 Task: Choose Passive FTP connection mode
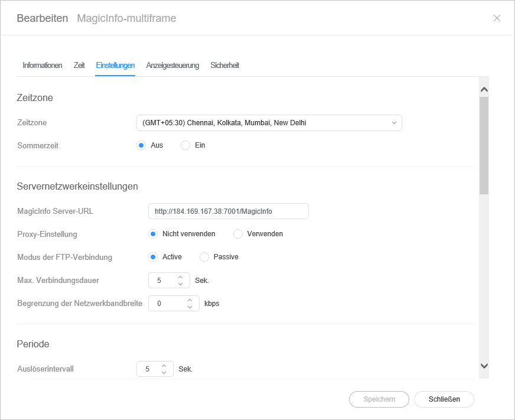coord(204,257)
